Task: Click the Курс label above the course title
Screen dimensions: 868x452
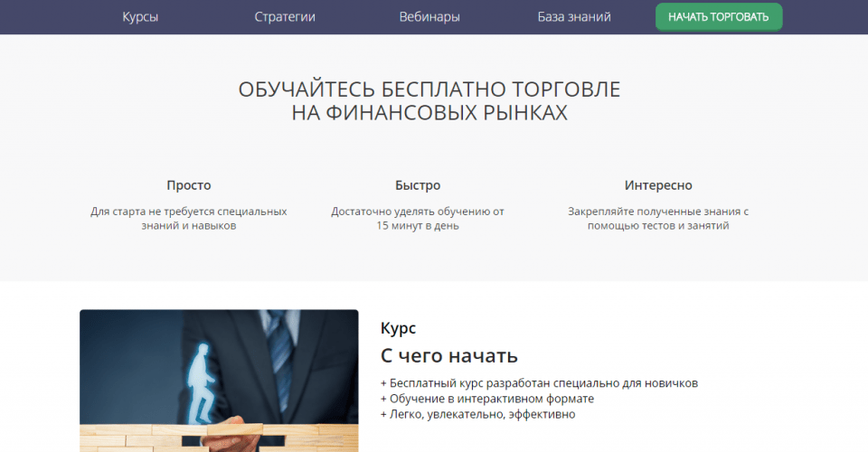Action: click(398, 328)
